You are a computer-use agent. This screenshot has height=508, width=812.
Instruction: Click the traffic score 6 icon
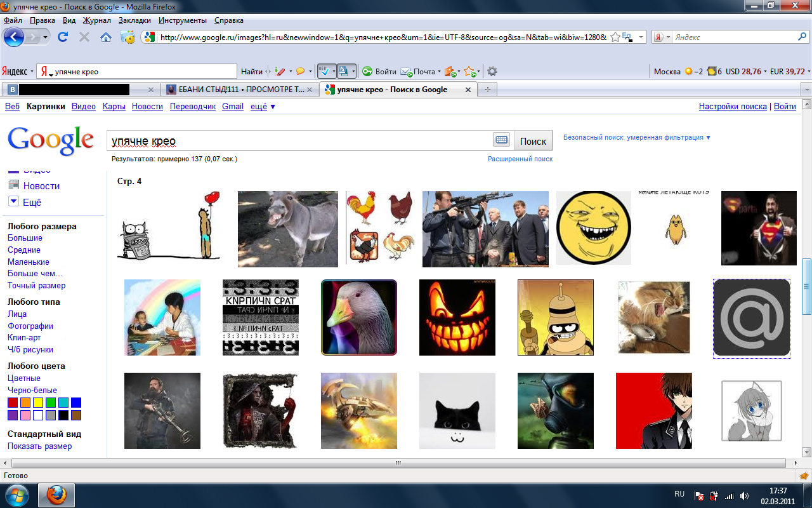tap(712, 71)
